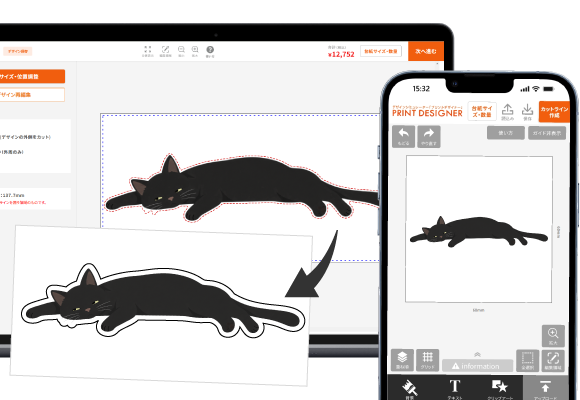Undo with the phone's back arrow button
Screen dimensions: 580x400
point(404,137)
